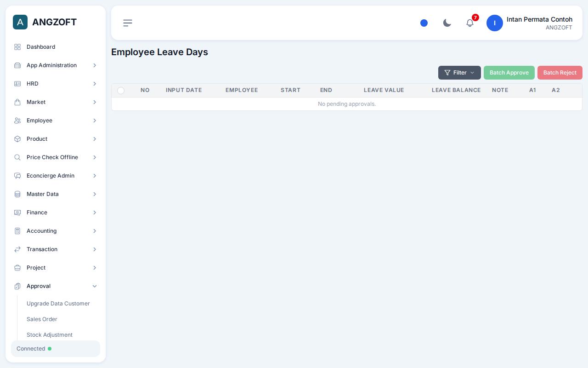The width and height of the screenshot is (588, 368).
Task: Toggle dark mode with moon icon
Action: point(447,23)
